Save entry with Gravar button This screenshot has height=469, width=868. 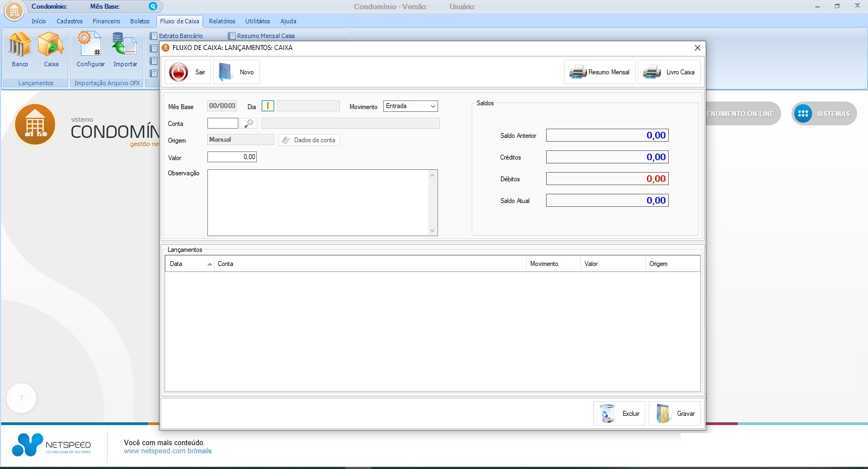pyautogui.click(x=675, y=414)
